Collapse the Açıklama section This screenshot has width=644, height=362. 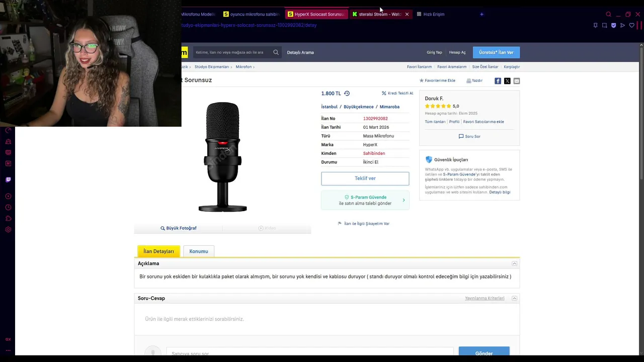(x=514, y=263)
